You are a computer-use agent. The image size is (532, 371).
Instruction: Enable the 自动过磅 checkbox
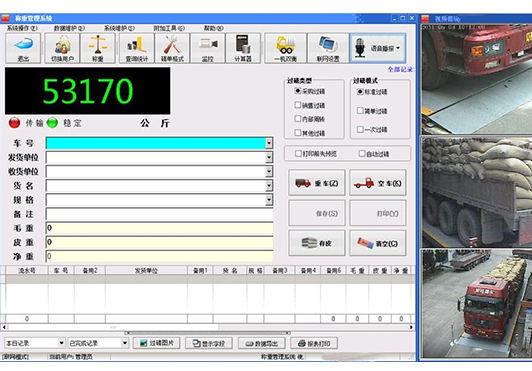(362, 154)
